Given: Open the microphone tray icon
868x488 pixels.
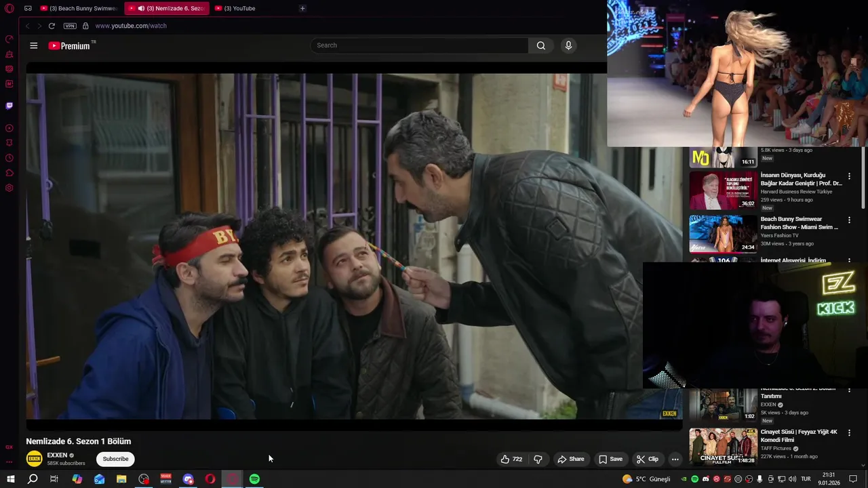Looking at the screenshot, I should click(759, 479).
